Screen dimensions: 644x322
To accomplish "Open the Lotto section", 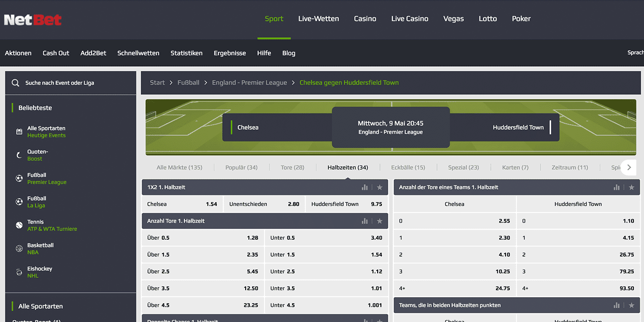I will pyautogui.click(x=488, y=19).
